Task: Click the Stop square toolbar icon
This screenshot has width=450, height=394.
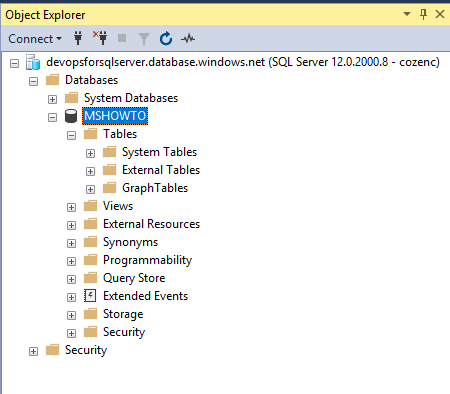Action: [x=122, y=38]
